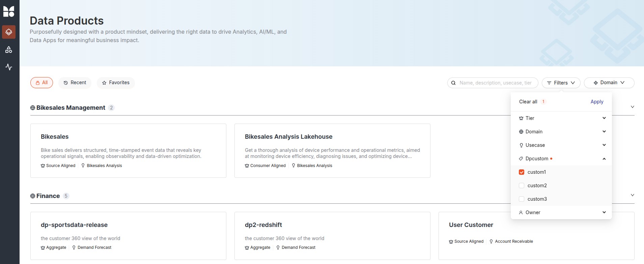
Task: Expand the Owner filter section
Action: click(604, 212)
